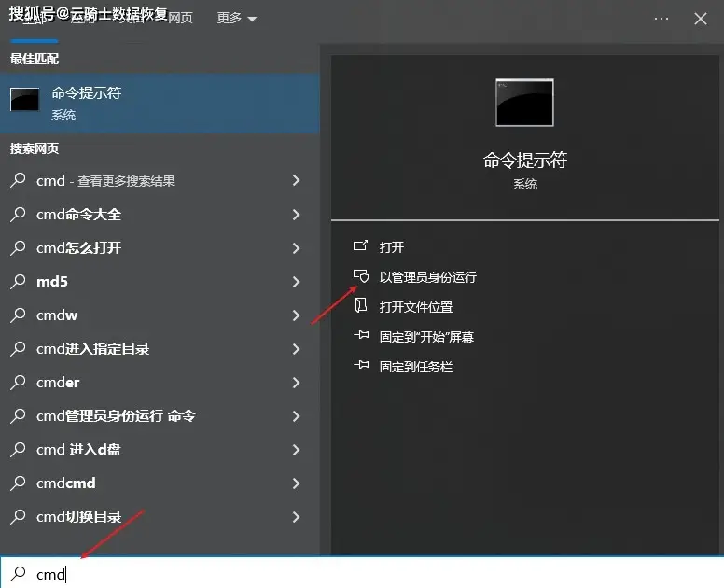This screenshot has height=588, width=724.
Task: Expand the arrow next to cmdcmd
Action: 297,483
